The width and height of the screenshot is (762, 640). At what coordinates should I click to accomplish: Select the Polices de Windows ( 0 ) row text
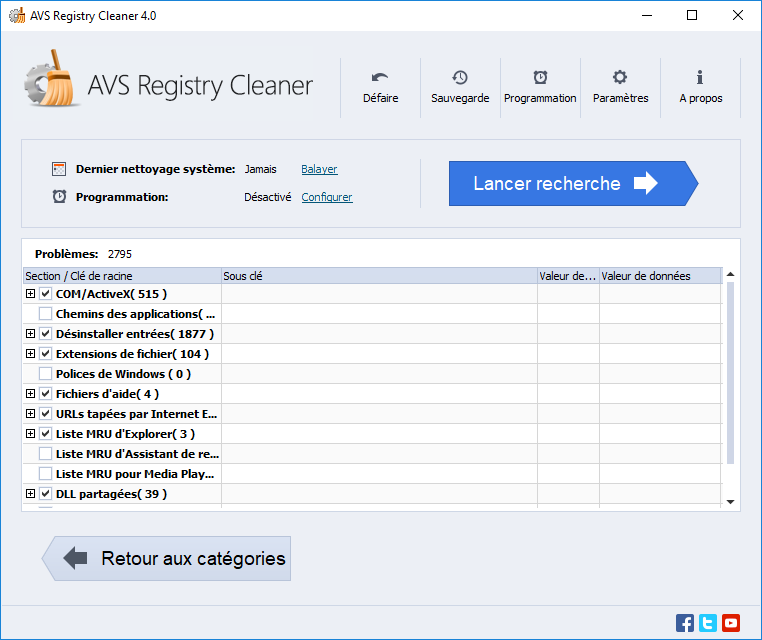click(123, 374)
